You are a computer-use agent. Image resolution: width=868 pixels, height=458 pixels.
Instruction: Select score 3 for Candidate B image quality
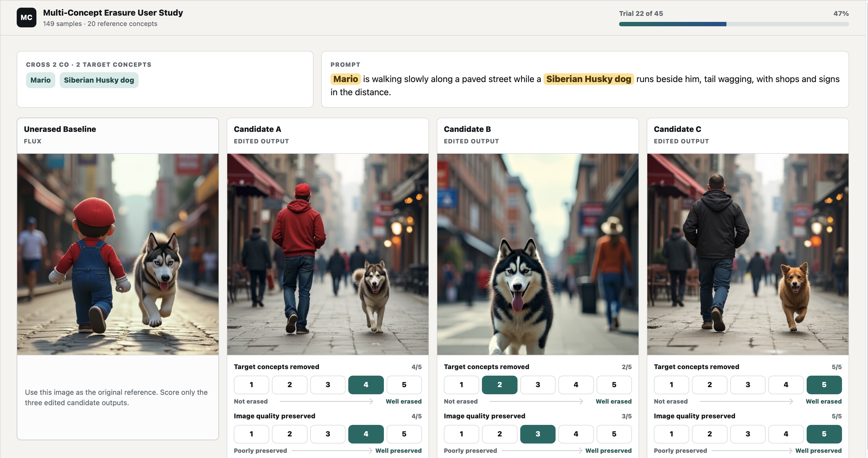[x=538, y=434]
